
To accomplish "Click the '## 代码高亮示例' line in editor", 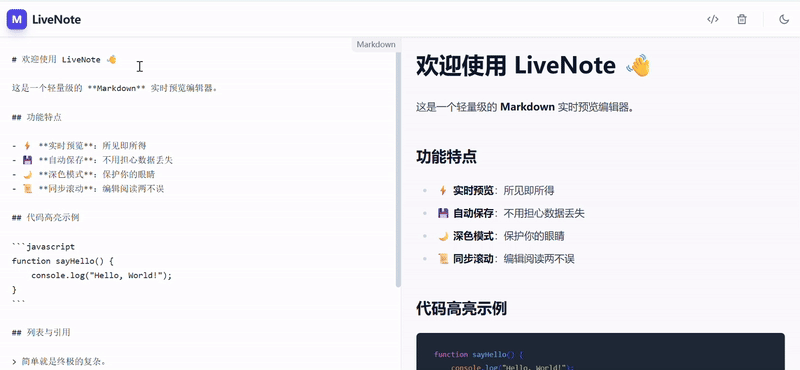I will (x=45, y=217).
